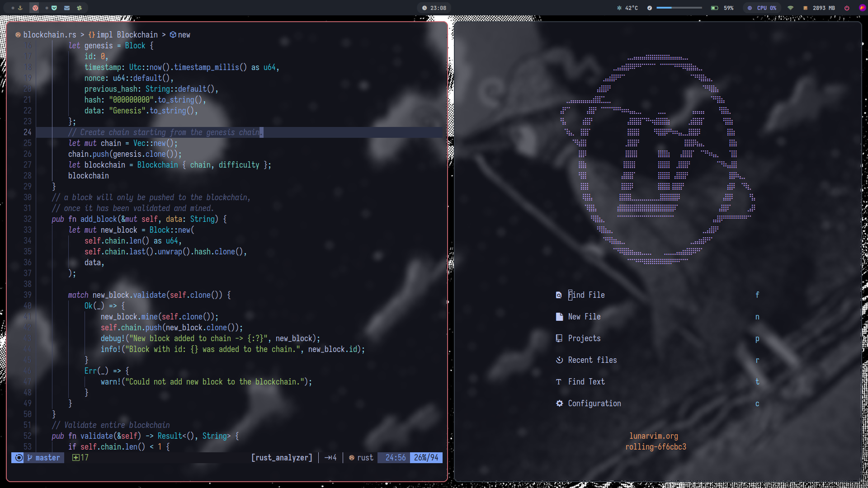Click the battery indicator icon
This screenshot has width=868, height=488.
click(x=715, y=8)
